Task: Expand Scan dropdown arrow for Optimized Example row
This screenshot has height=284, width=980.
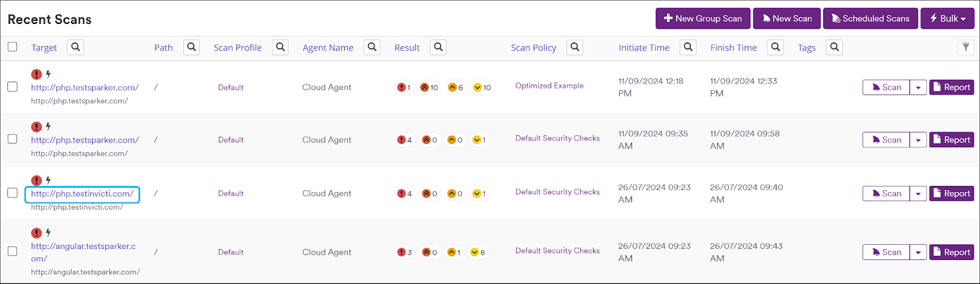Action: (918, 88)
